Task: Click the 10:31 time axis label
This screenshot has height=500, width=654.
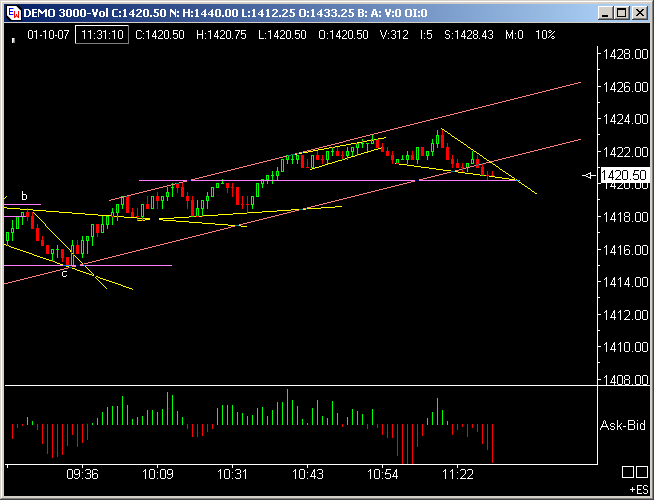Action: (x=232, y=474)
